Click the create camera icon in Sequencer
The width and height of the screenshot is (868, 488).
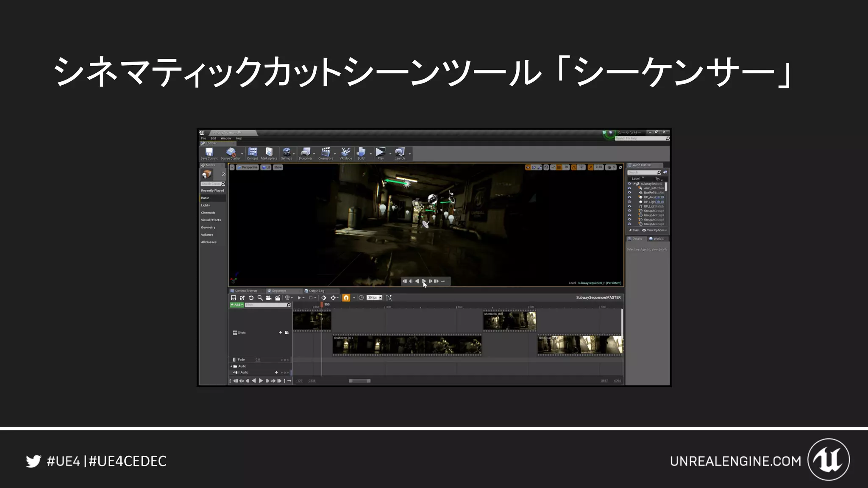[x=269, y=298]
